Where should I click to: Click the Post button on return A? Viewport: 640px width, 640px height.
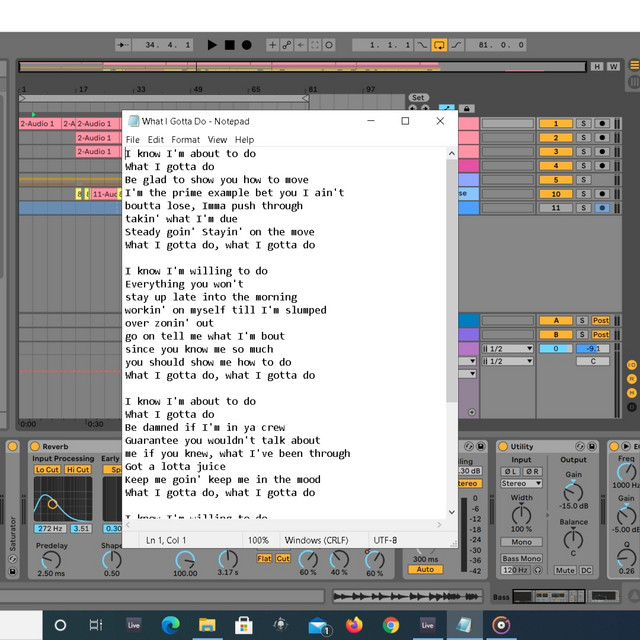coord(600,321)
